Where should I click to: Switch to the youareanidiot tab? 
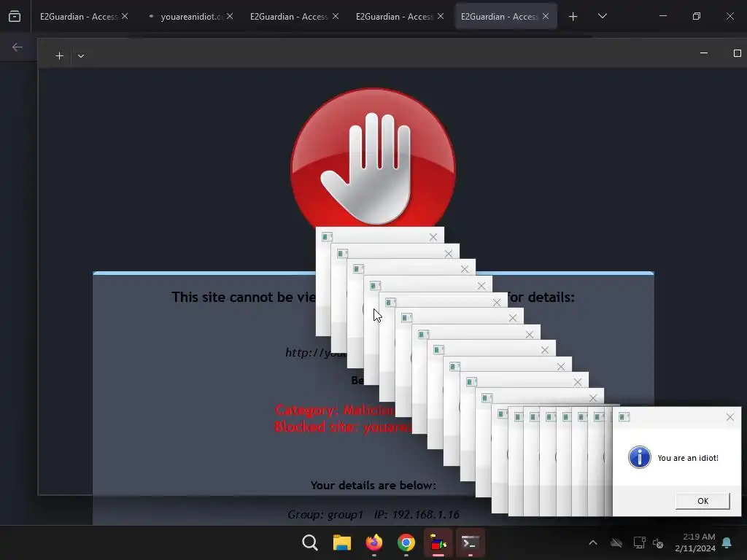coord(191,16)
